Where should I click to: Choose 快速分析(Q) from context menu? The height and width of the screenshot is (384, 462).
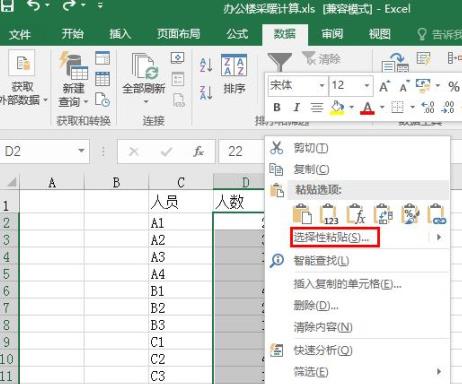(357, 350)
